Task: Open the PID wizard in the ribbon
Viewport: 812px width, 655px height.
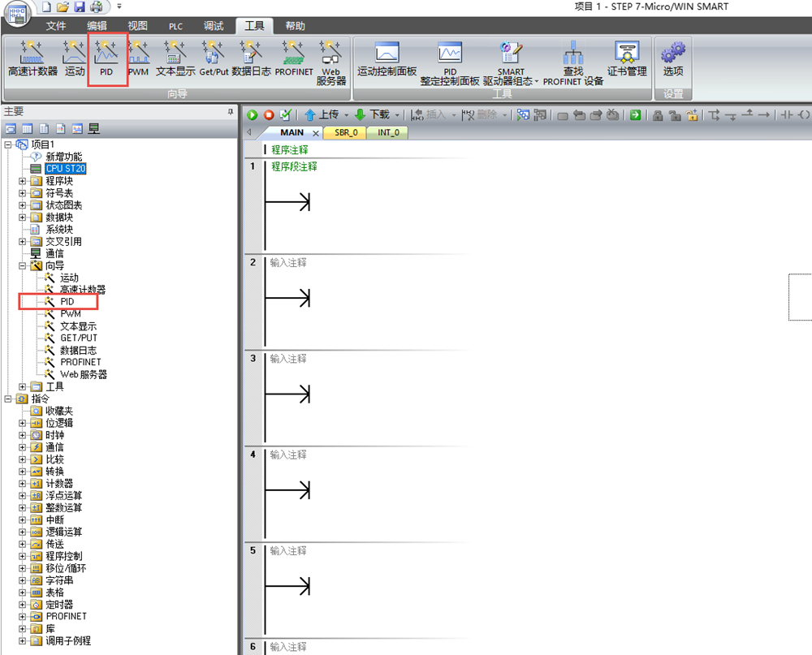Action: (106, 59)
